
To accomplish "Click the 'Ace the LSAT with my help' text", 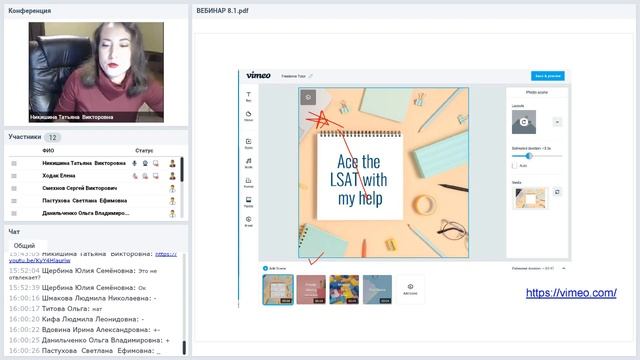I will pos(359,180).
